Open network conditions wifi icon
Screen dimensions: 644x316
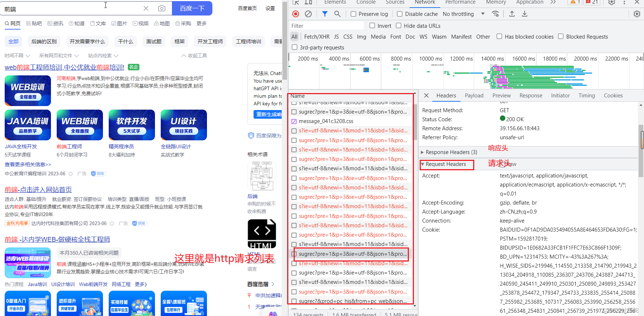point(496,14)
